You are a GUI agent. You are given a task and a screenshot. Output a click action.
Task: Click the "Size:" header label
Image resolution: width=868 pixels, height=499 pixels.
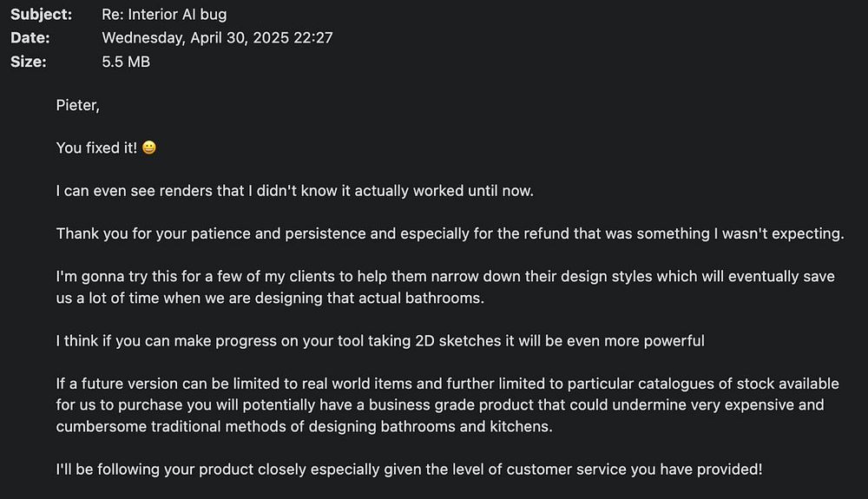[28, 62]
